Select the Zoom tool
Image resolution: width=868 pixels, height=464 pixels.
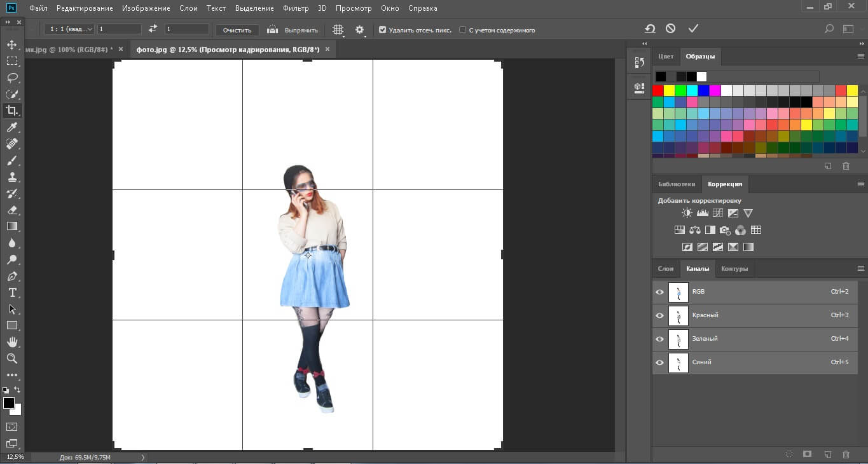tap(11, 358)
